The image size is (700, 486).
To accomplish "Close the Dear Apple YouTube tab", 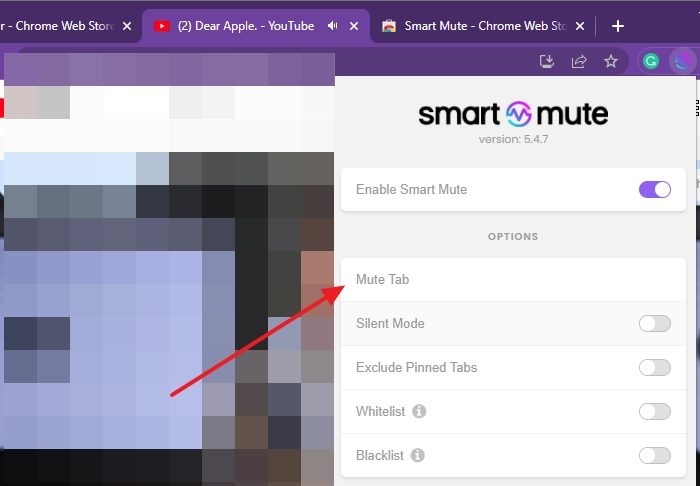I will point(354,26).
